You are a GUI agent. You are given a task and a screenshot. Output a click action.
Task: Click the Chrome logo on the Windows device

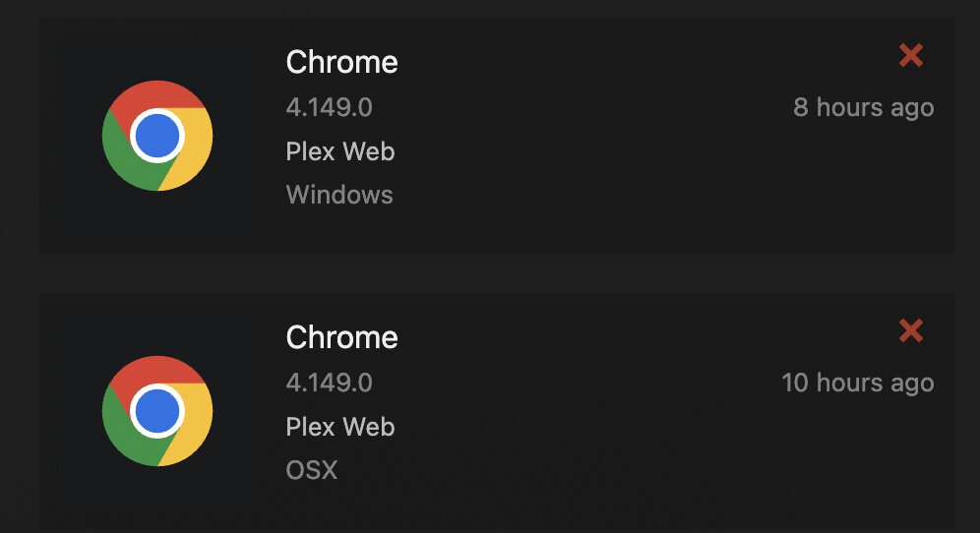[x=157, y=136]
